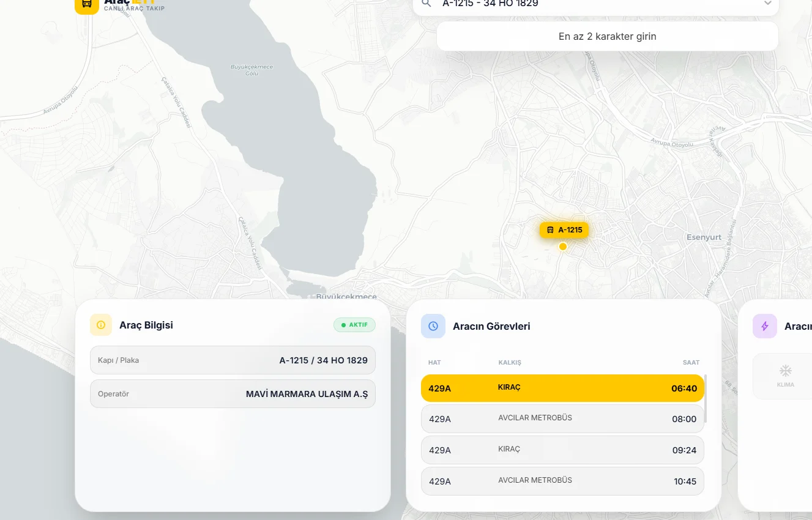Viewport: 812px width, 520px height.
Task: Click the Kapı / Plaka info row
Action: [x=233, y=360]
